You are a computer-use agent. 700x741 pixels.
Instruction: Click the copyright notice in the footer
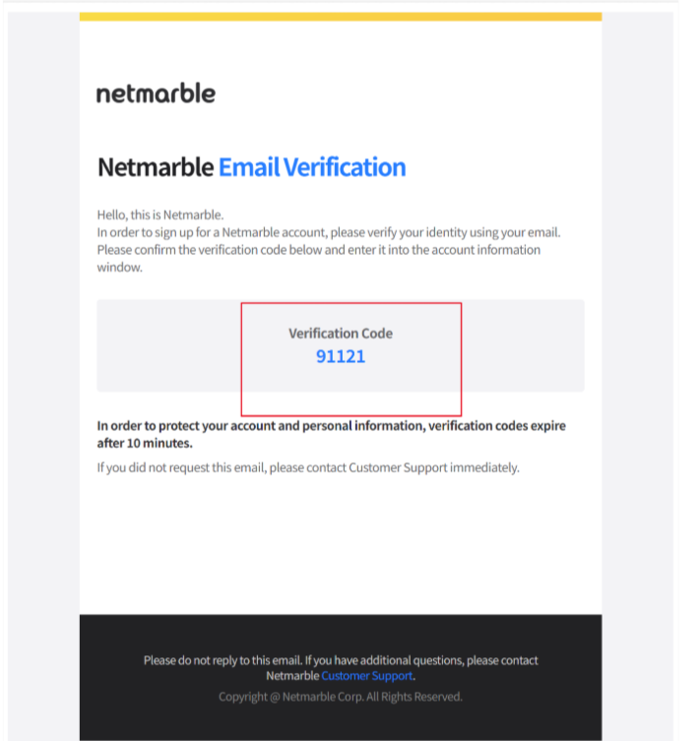(x=341, y=697)
